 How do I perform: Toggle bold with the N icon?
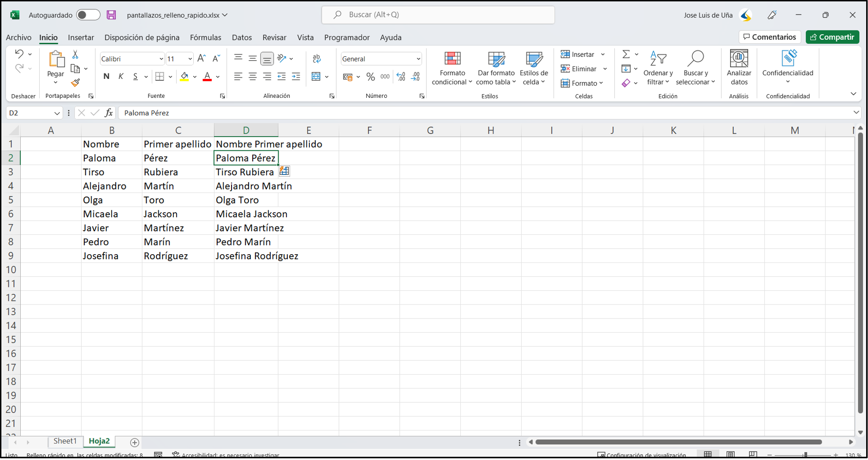pyautogui.click(x=106, y=77)
